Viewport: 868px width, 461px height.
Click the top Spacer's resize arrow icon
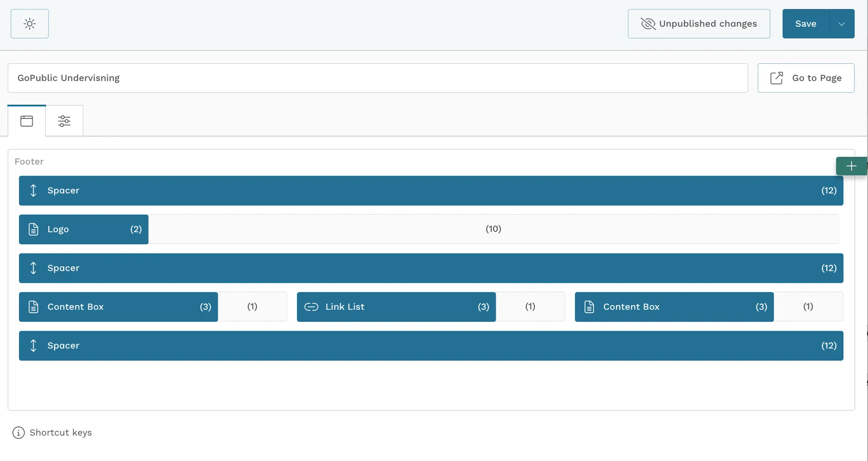(x=33, y=191)
